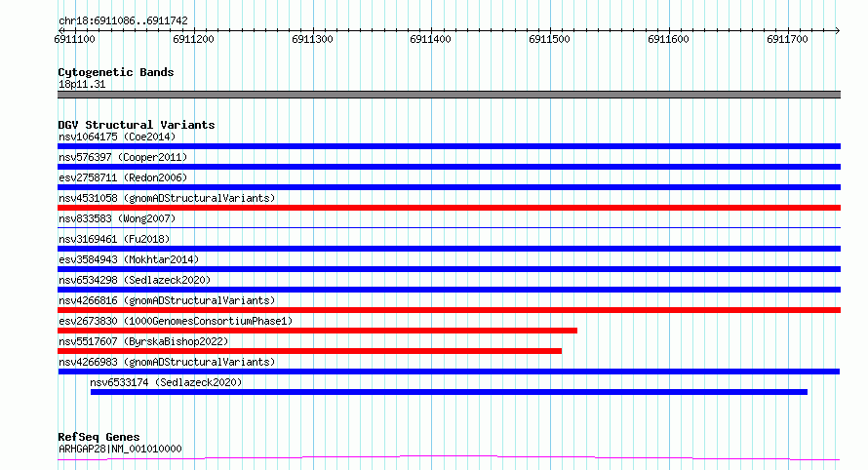Click the esv2758711 (Redon2006) label
The height and width of the screenshot is (470, 868).
pos(123,177)
